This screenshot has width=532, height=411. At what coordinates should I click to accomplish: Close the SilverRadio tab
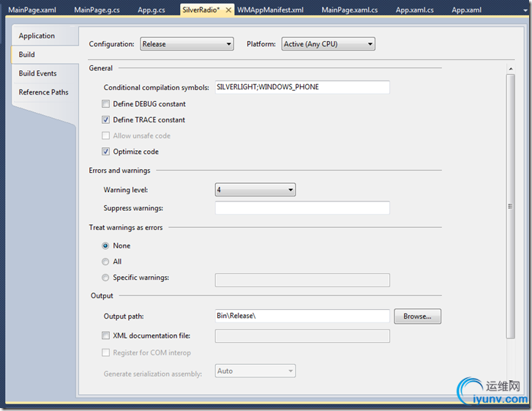click(228, 10)
